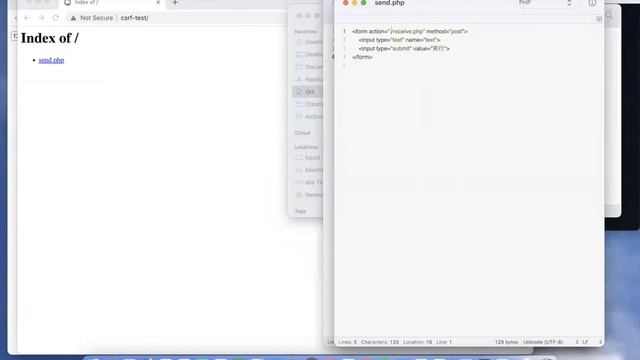Screen dimensions: 640x360
Task: Click the 'Lines: 5' status bar entry
Action: (347, 342)
